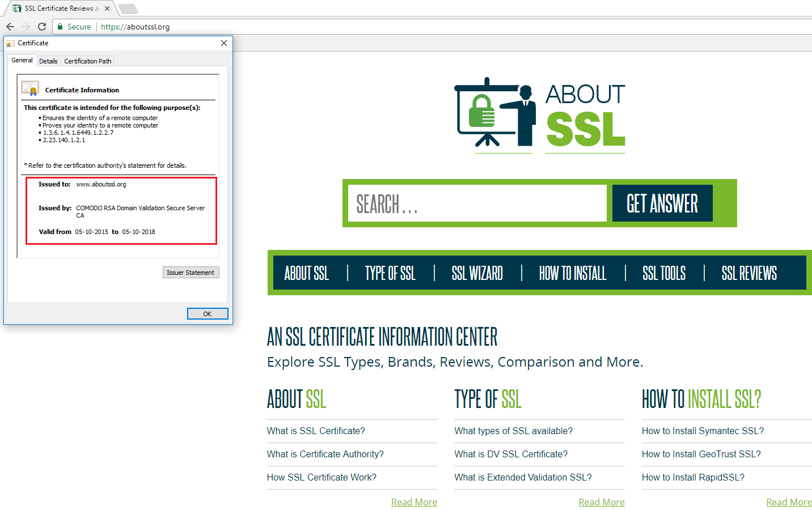Open SSL TOOLS navigation item
The image size is (812, 510).
tap(664, 273)
